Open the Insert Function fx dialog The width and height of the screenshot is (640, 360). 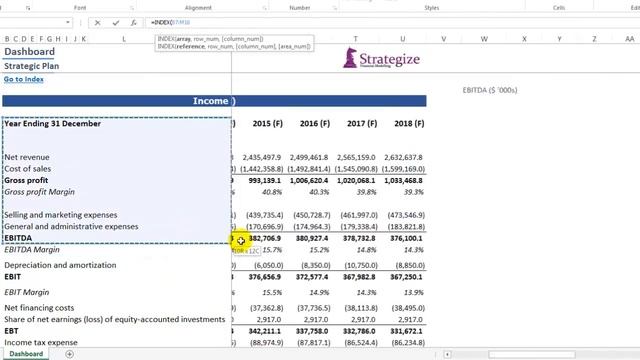click(x=133, y=23)
